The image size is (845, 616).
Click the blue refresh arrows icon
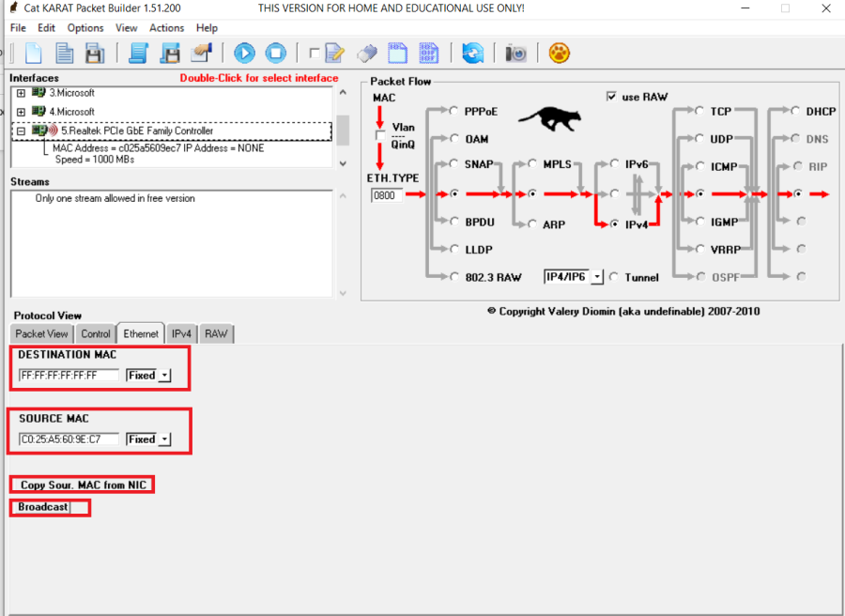coord(473,53)
